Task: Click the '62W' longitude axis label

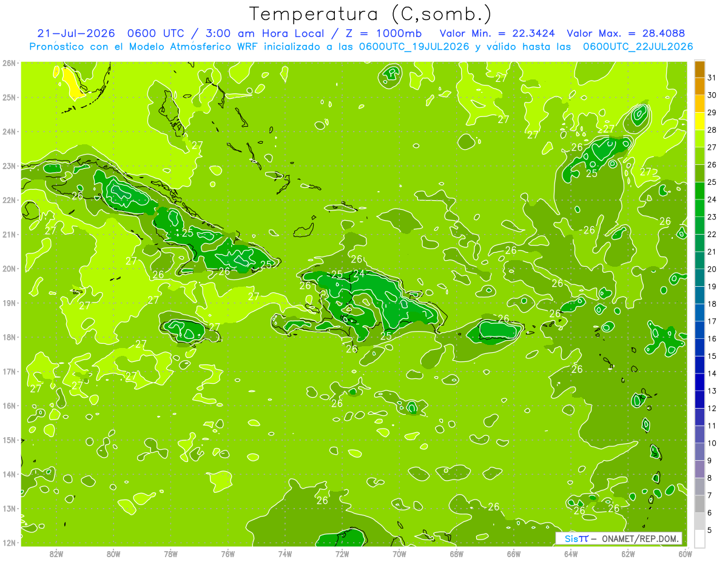Action: tap(628, 554)
